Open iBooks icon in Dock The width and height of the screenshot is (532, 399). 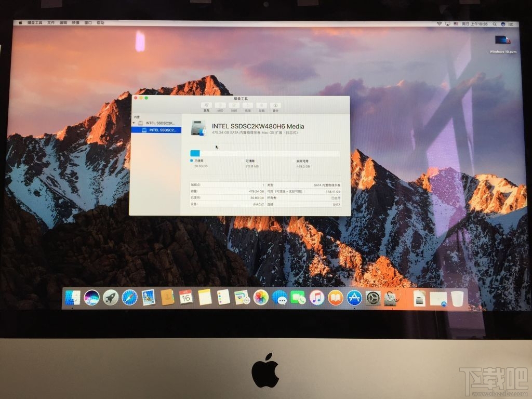pyautogui.click(x=336, y=298)
